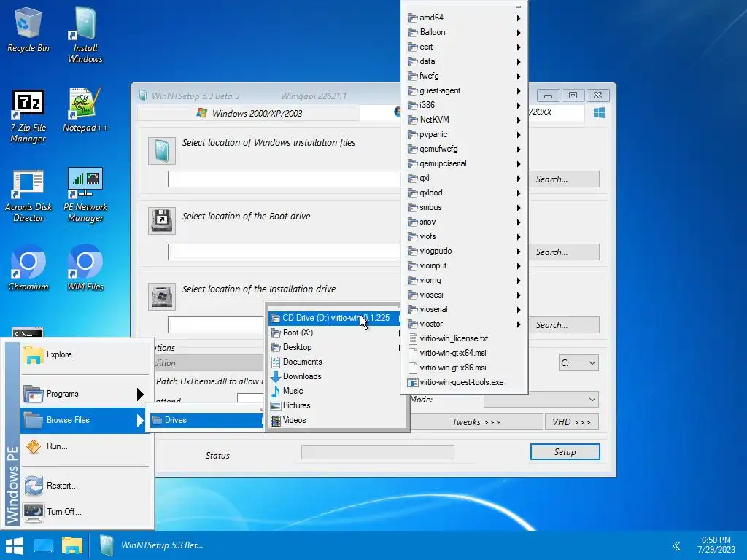Expand the Balloon folder arrow
The height and width of the screenshot is (560, 747).
(519, 33)
